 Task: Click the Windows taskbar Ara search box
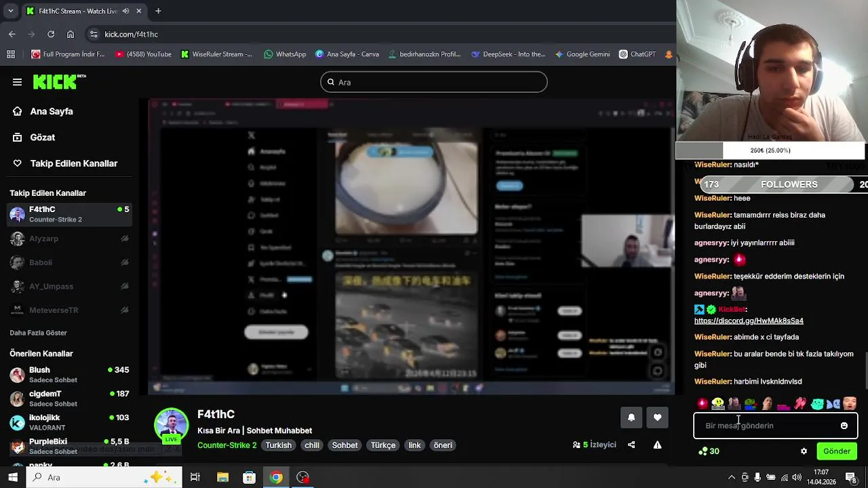104,477
